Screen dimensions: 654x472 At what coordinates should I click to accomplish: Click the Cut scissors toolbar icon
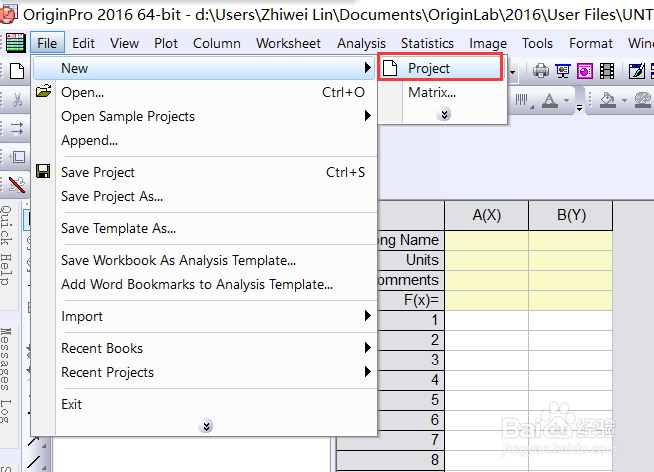17,100
